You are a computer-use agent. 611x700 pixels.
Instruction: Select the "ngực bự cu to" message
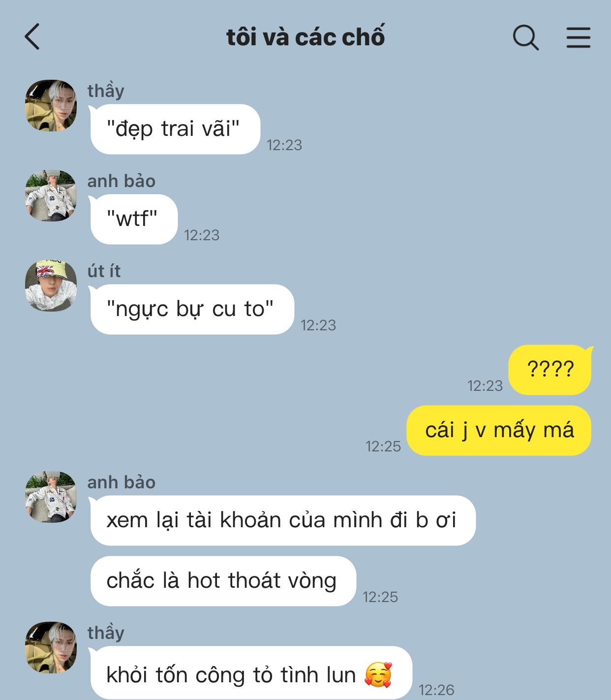point(192,309)
